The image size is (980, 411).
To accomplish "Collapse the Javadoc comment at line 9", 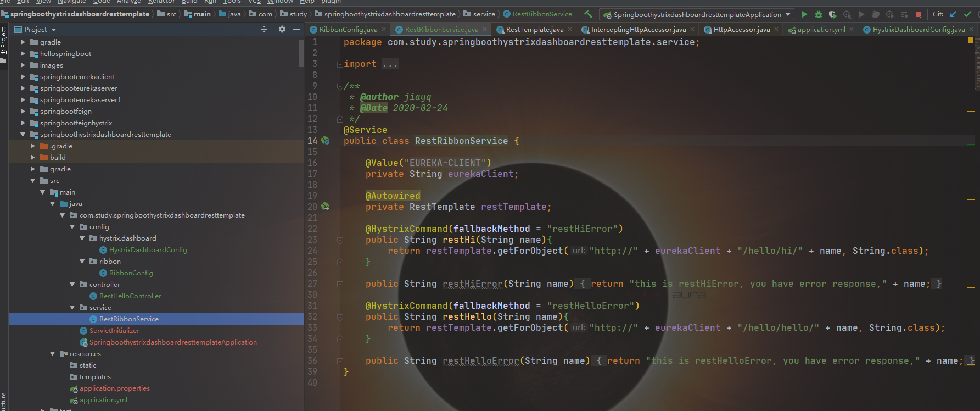I will click(x=340, y=86).
